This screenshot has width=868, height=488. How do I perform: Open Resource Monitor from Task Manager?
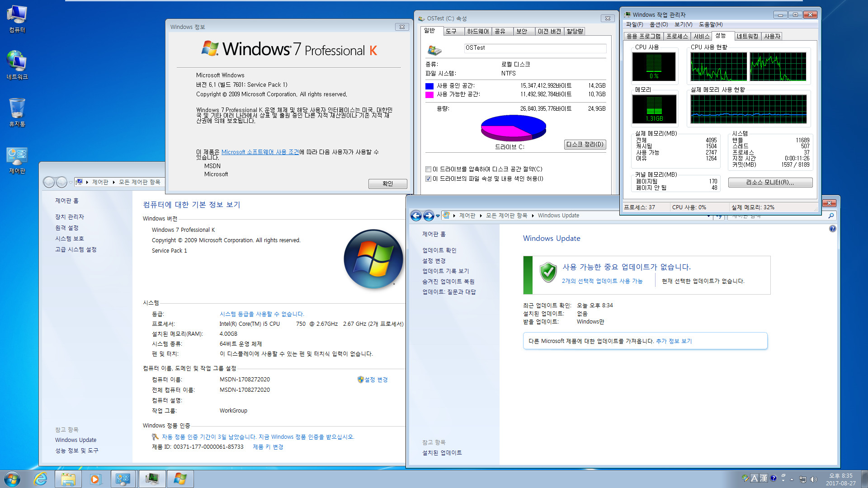[x=770, y=183]
